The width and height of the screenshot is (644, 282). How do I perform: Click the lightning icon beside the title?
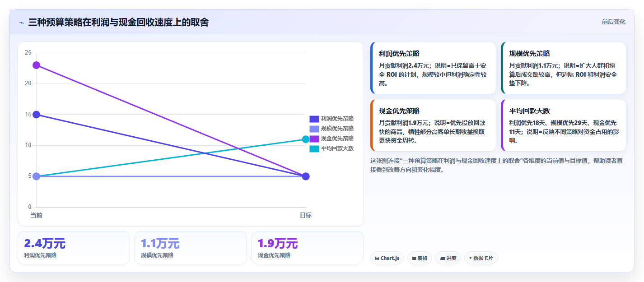click(x=21, y=23)
